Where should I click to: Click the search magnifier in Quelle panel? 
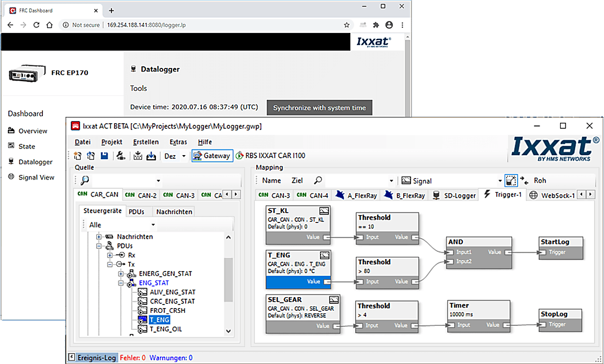coord(85,181)
